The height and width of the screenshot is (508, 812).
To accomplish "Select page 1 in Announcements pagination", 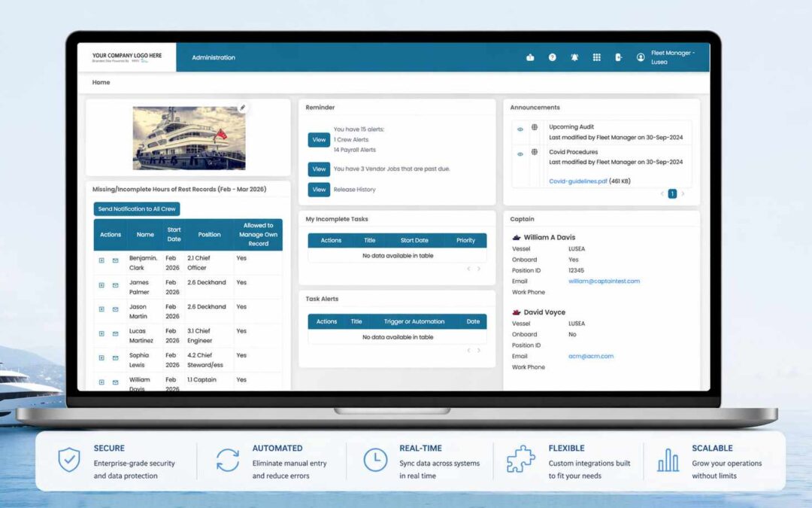I will 672,194.
